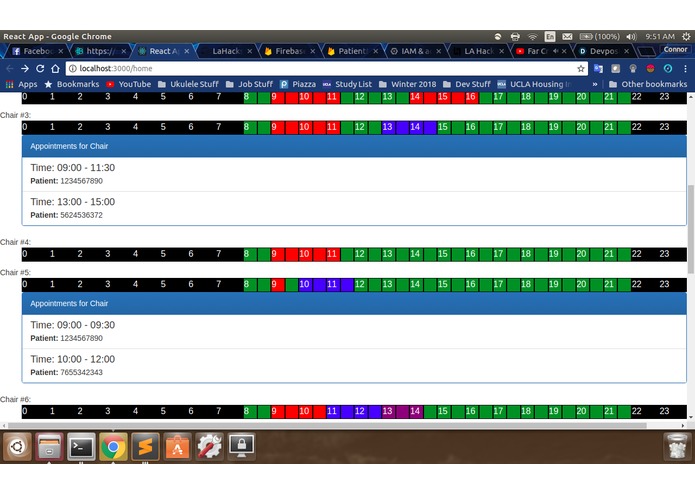Click the Chair #5 appointments panel header
The image size is (695, 494).
tap(354, 303)
